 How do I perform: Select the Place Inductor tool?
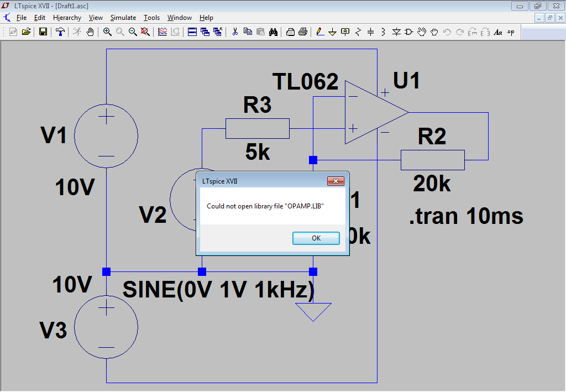click(x=384, y=32)
